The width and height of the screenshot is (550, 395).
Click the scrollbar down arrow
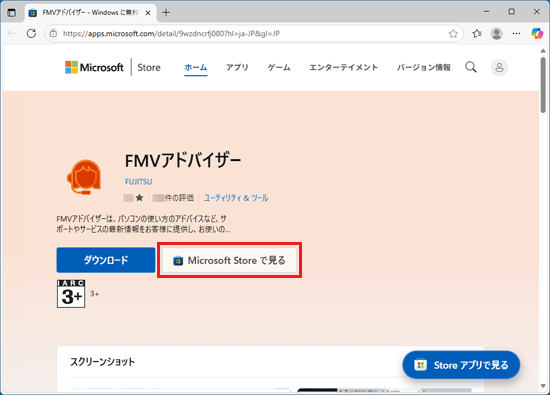(543, 386)
